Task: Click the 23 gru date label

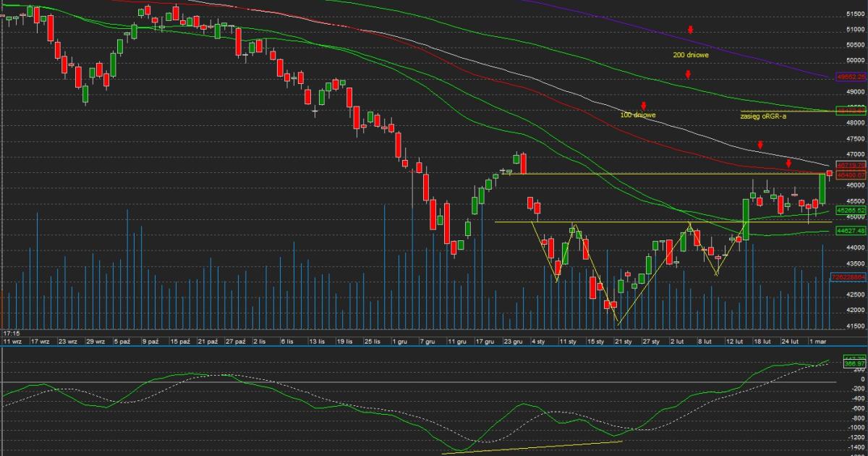Action: [x=514, y=340]
